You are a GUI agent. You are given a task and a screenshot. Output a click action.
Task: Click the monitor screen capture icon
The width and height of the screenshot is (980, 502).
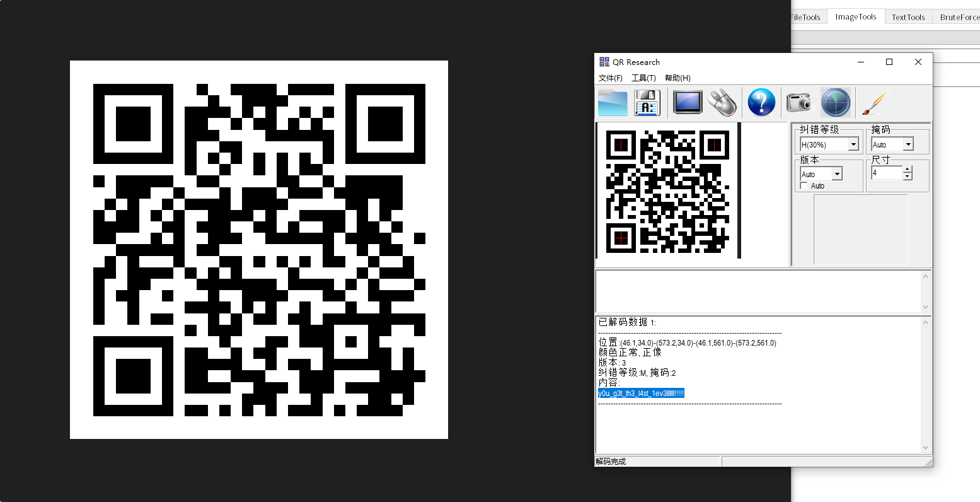(688, 102)
